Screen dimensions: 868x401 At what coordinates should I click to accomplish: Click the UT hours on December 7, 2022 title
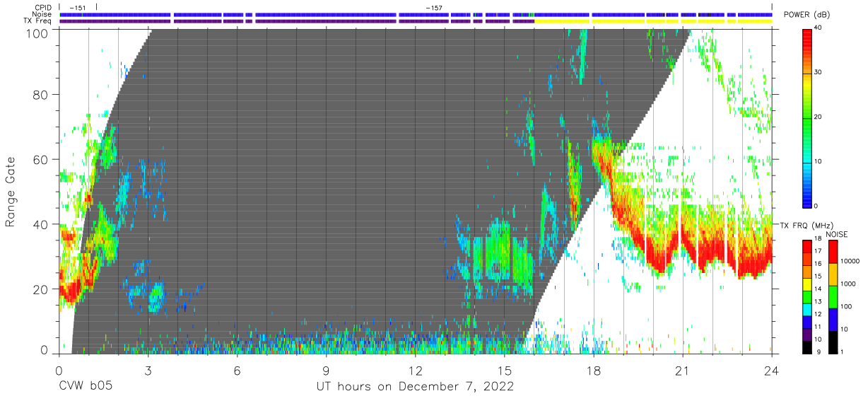coord(415,387)
